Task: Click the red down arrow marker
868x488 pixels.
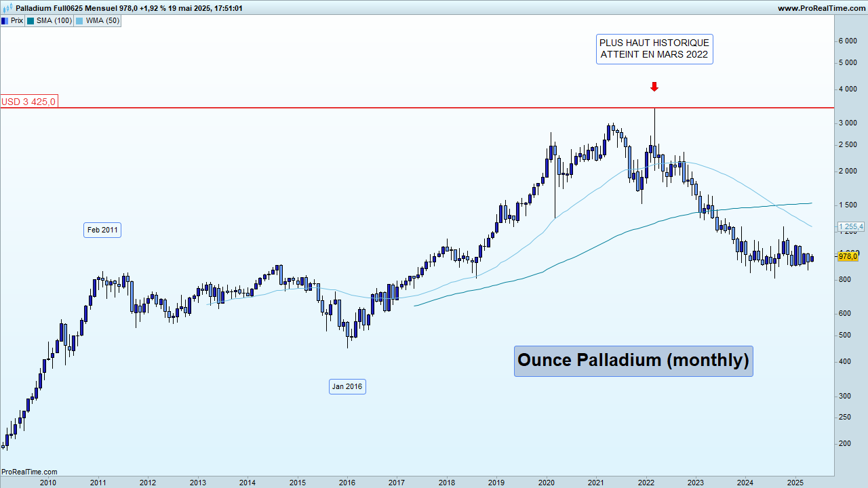Action: [x=654, y=87]
